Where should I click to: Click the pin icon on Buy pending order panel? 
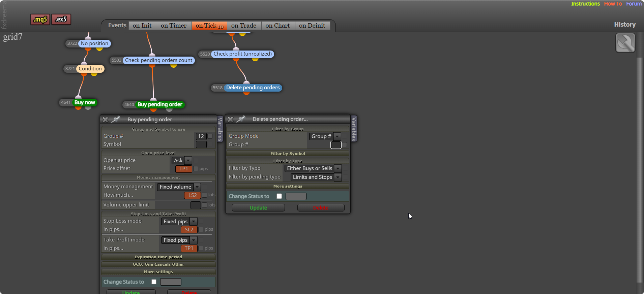tap(116, 119)
